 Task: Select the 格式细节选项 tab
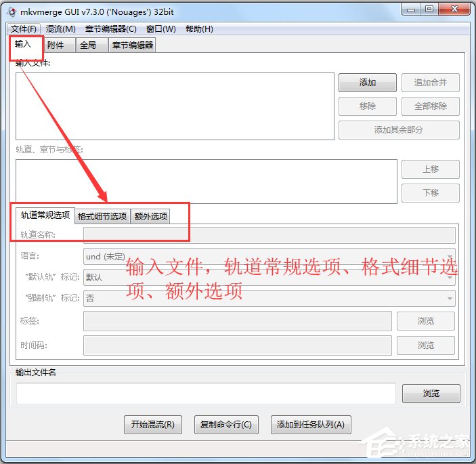click(x=102, y=216)
